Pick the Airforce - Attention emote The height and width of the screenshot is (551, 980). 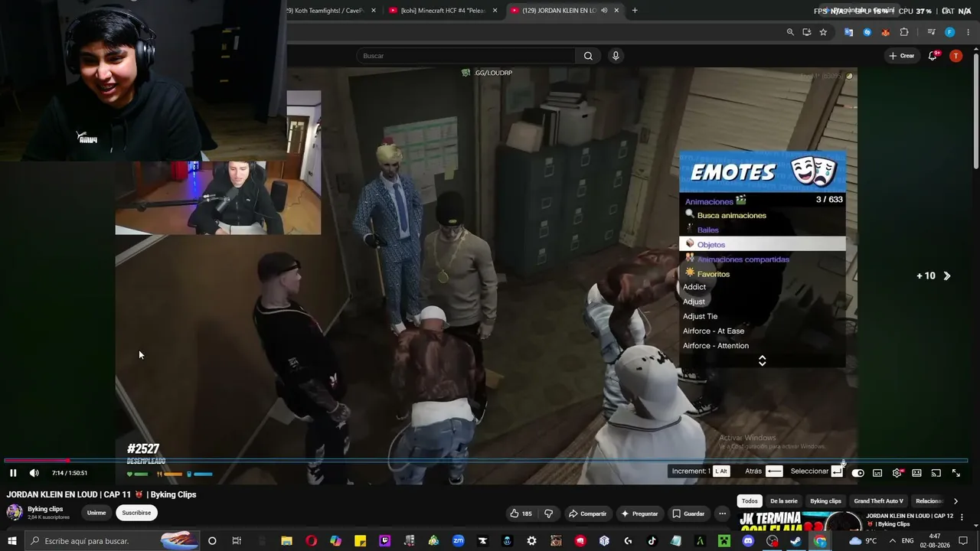pos(763,346)
